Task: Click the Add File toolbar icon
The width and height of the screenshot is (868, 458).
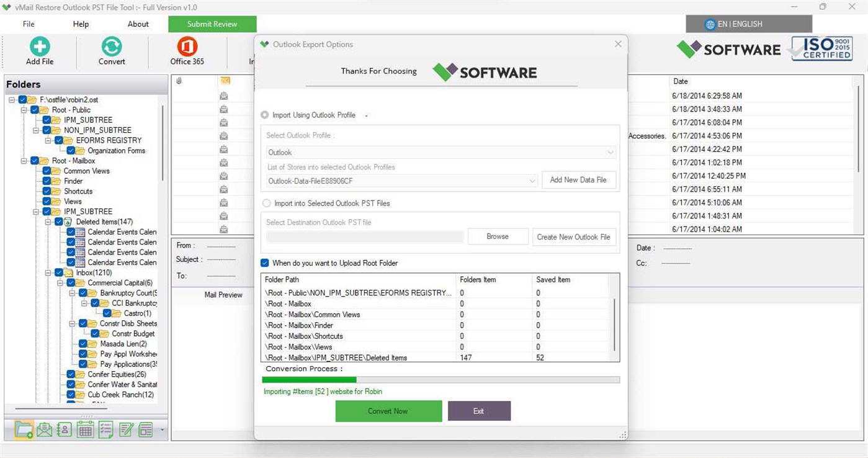Action: [39, 50]
